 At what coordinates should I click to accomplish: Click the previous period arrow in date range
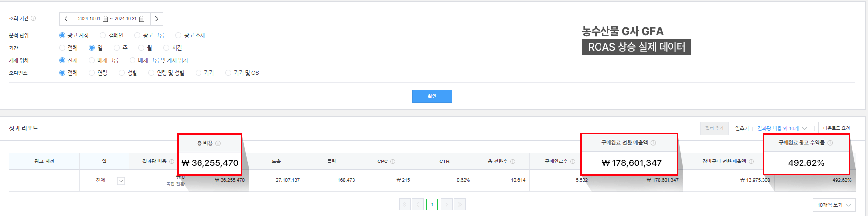pos(66,19)
